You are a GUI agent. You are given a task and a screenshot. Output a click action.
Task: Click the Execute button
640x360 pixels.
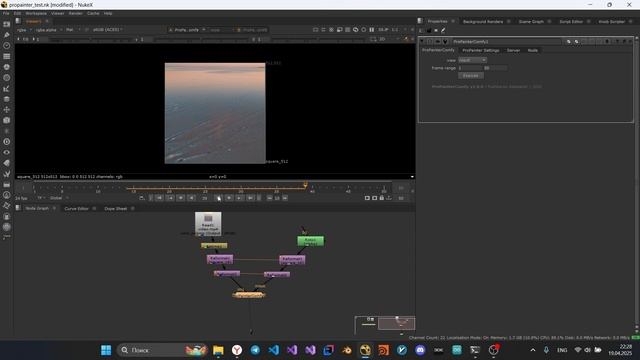[471, 76]
